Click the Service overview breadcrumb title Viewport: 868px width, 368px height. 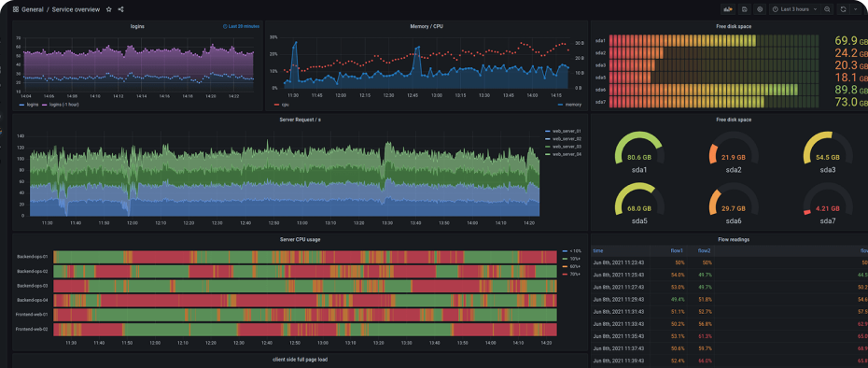[x=76, y=9]
